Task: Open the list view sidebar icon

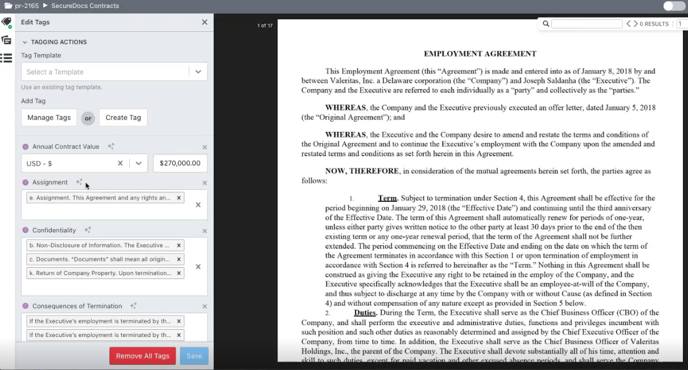Action: click(6, 58)
